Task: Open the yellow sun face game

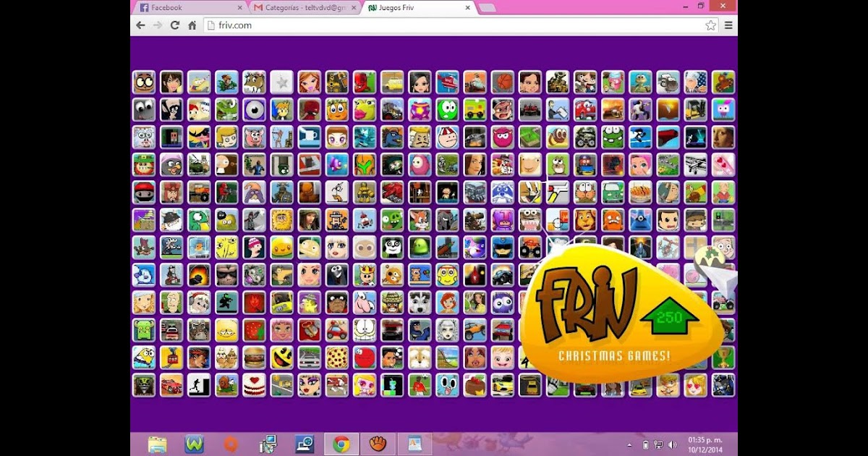Action: click(x=282, y=219)
